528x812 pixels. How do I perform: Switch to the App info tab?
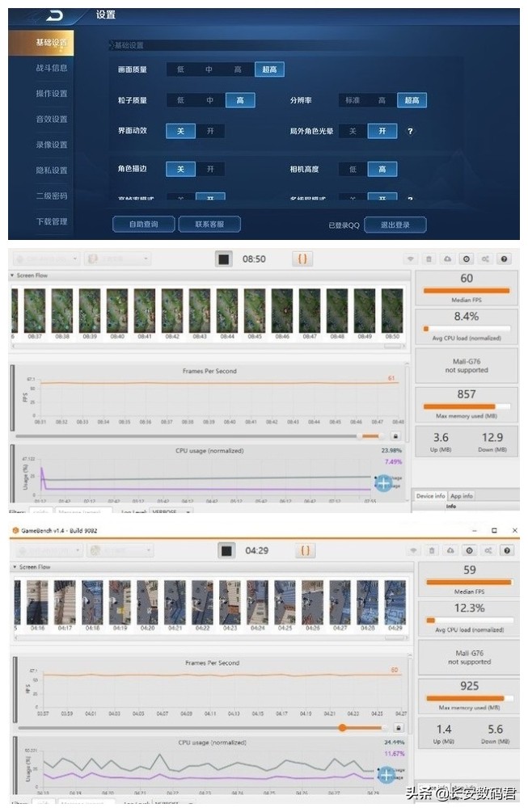tap(461, 496)
